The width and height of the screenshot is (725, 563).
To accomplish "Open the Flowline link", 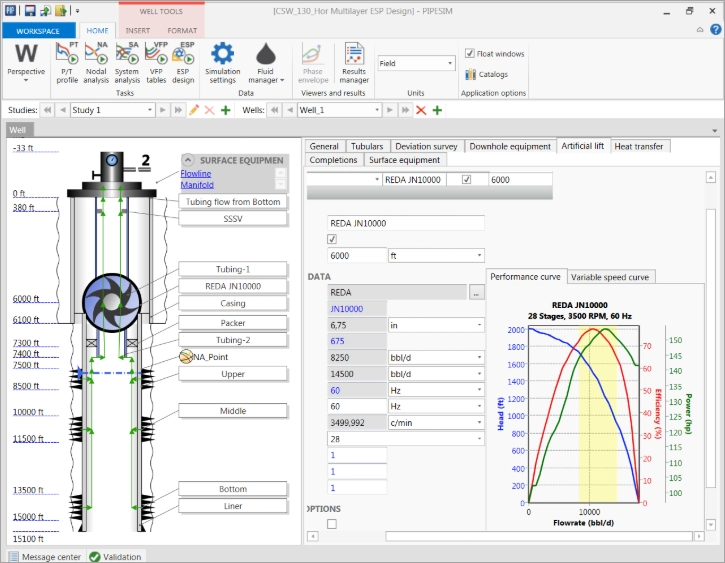I will pos(196,173).
